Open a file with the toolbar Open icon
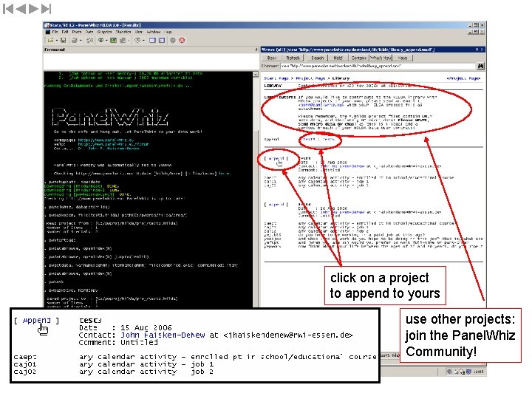This screenshot has height=399, width=532. pyautogui.click(x=50, y=40)
